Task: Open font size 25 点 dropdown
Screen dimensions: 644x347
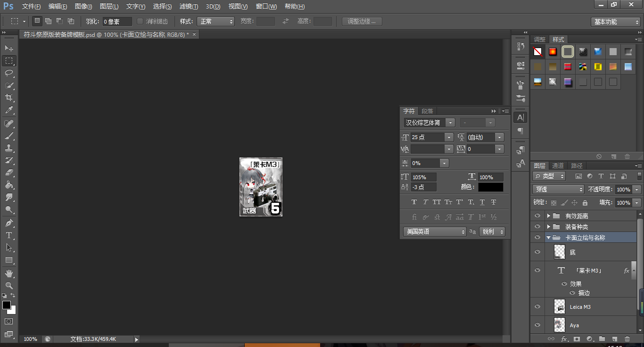Action: [448, 137]
